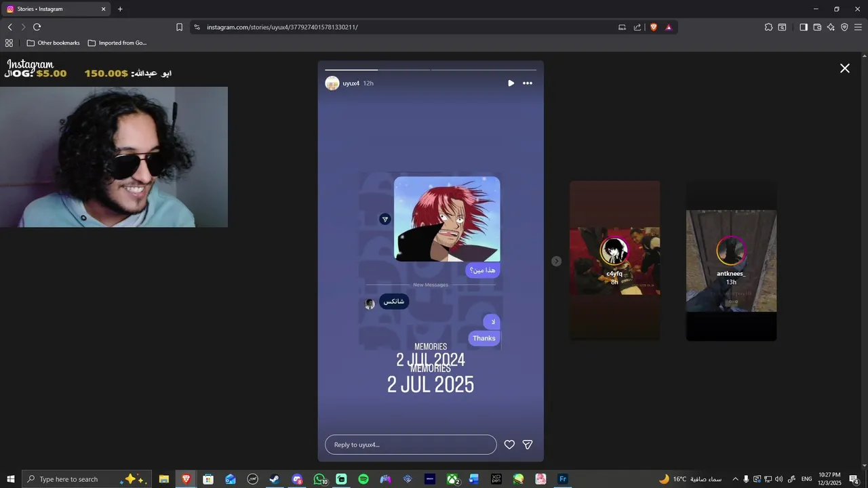The image size is (868, 488).
Task: Open Leo AI sparkle icon
Action: [831, 27]
